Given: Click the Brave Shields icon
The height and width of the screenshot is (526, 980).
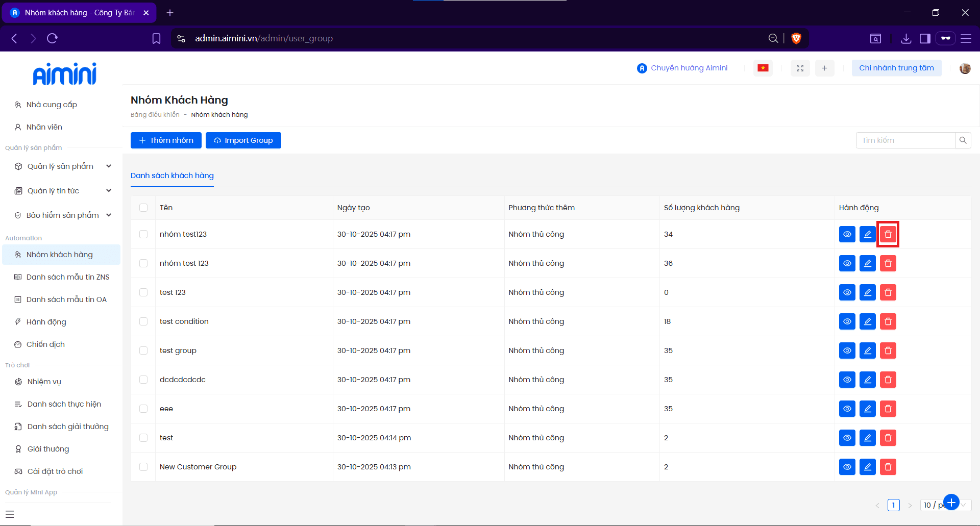Looking at the screenshot, I should (796, 38).
